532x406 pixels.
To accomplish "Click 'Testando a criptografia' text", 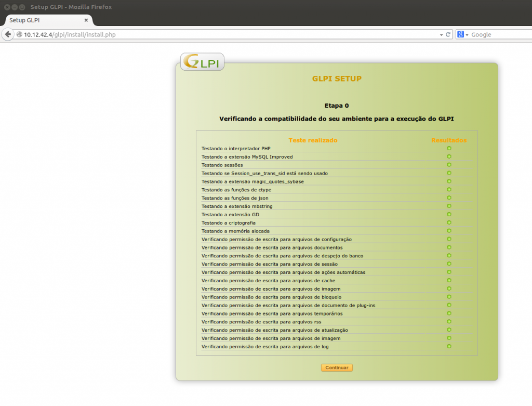I will tap(229, 222).
